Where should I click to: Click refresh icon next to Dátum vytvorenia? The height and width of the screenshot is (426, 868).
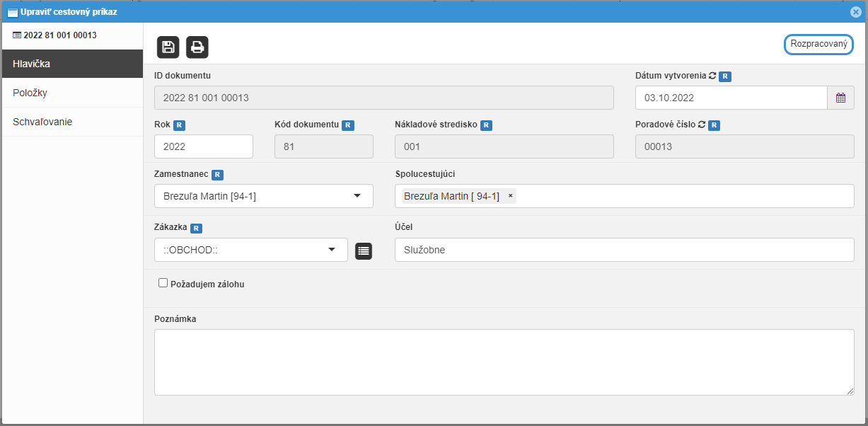coord(712,76)
